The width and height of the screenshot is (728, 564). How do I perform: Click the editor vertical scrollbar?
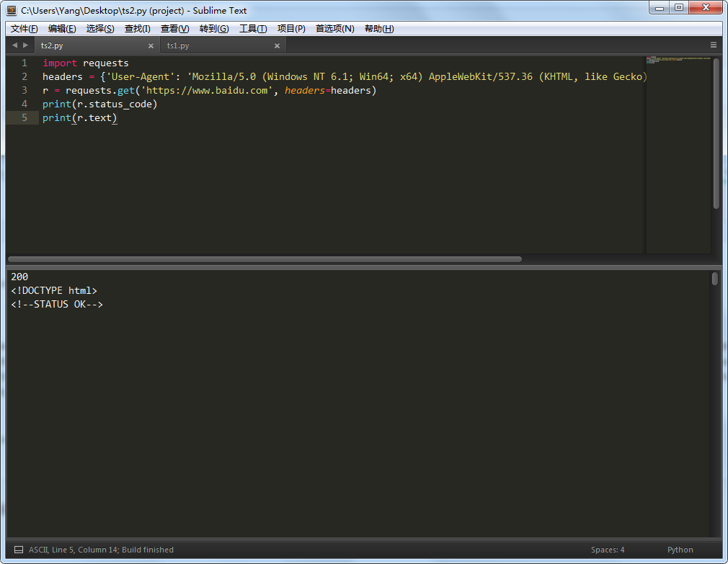(x=716, y=133)
